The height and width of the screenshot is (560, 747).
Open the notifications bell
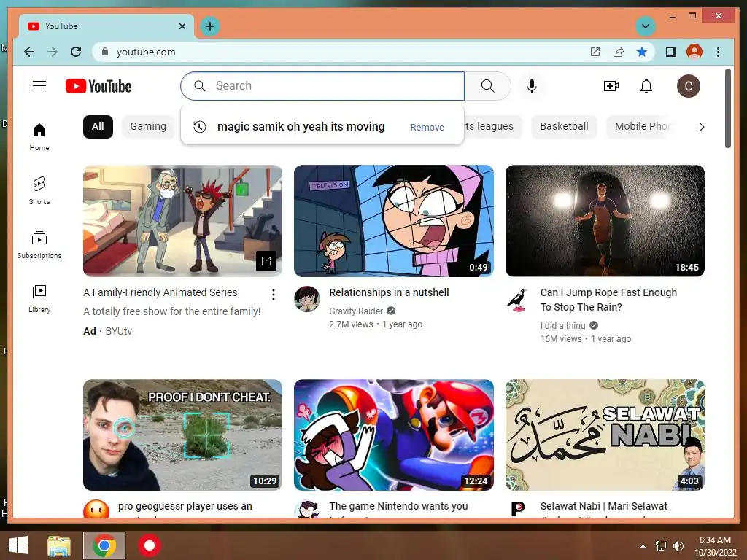[x=646, y=86]
